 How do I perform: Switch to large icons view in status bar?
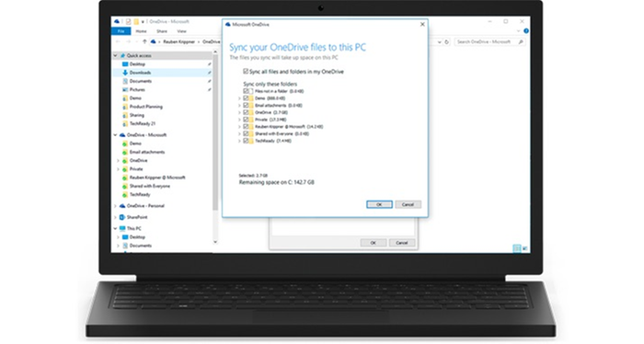pyautogui.click(x=525, y=248)
